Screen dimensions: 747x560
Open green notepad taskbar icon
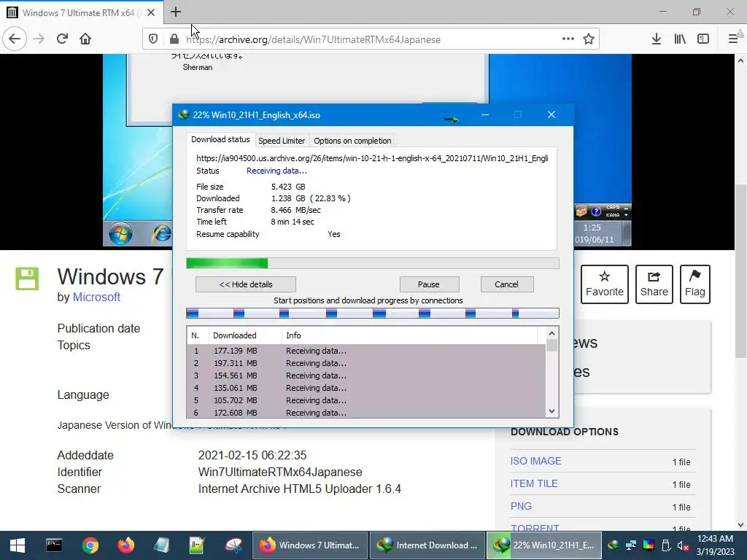197,545
